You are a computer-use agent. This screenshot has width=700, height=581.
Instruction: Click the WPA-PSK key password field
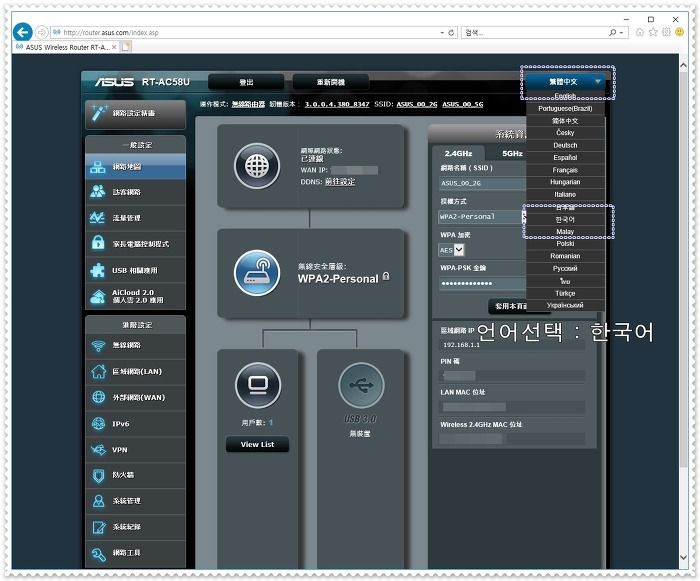click(482, 283)
